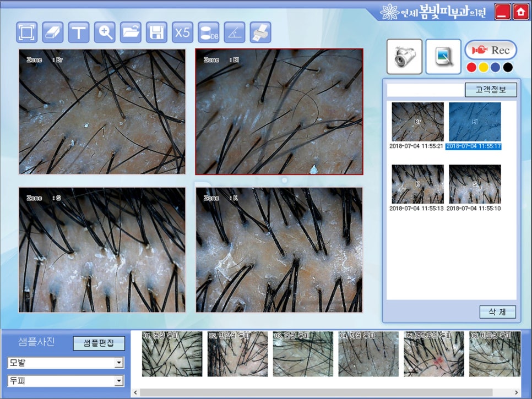Start recording with the Rec button
Screen dimensions: 532x399
click(491, 50)
